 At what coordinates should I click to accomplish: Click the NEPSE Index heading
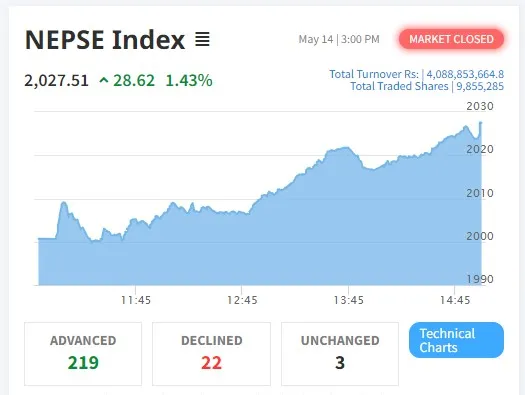point(105,40)
